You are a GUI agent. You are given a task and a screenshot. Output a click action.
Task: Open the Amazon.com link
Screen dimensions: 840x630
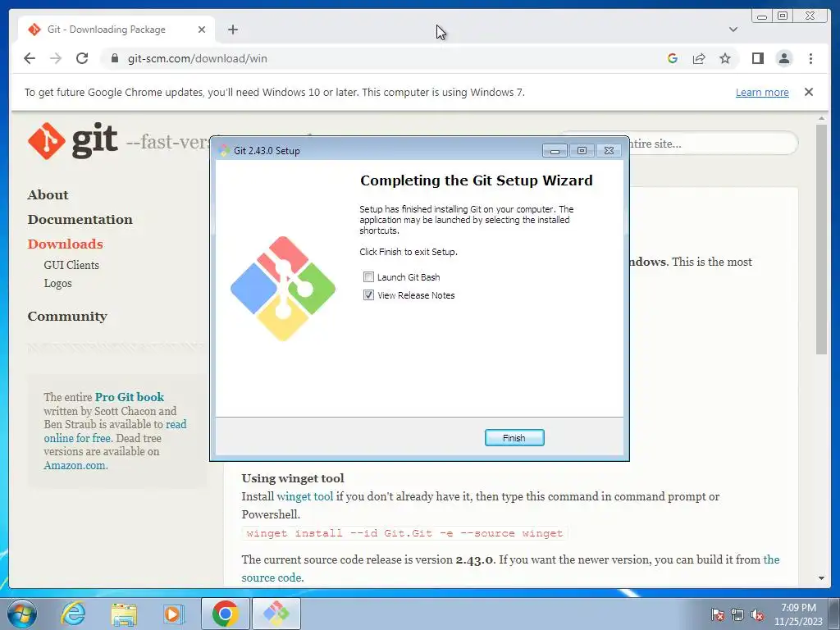pos(75,466)
